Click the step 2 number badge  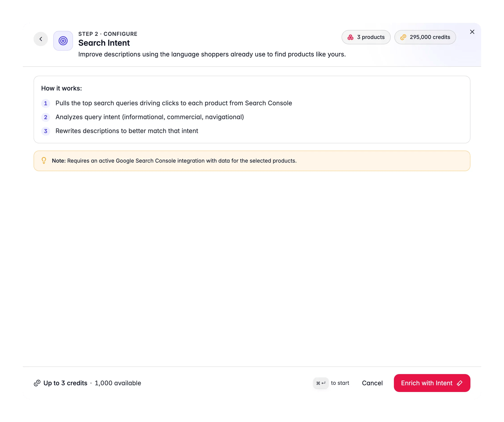pos(46,117)
